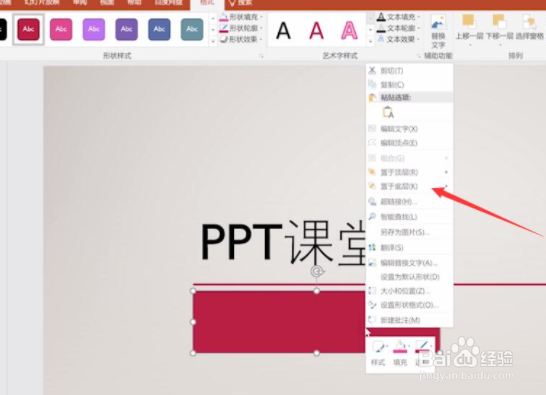Apply the dark red Abc shape style
Screen dimensions: 546x395
28,29
